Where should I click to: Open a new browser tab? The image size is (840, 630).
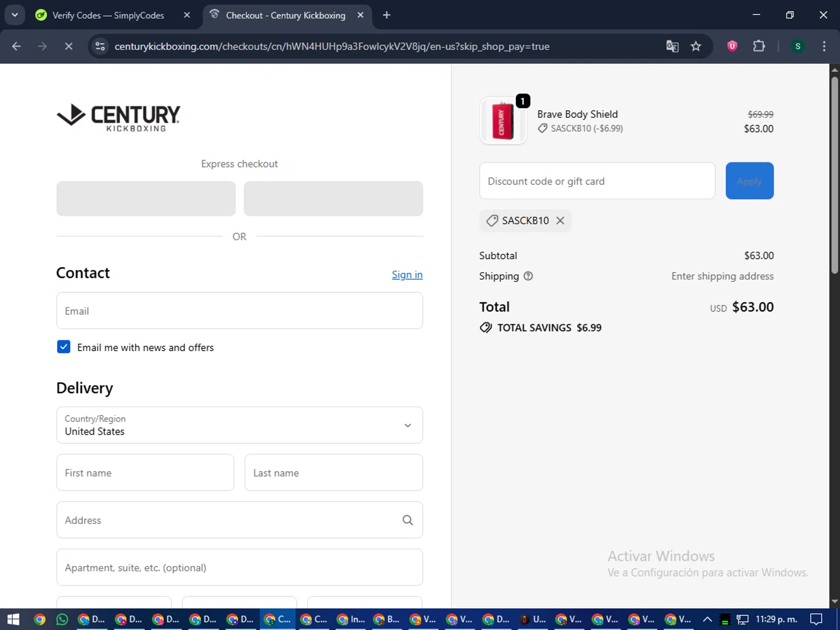coord(386,15)
